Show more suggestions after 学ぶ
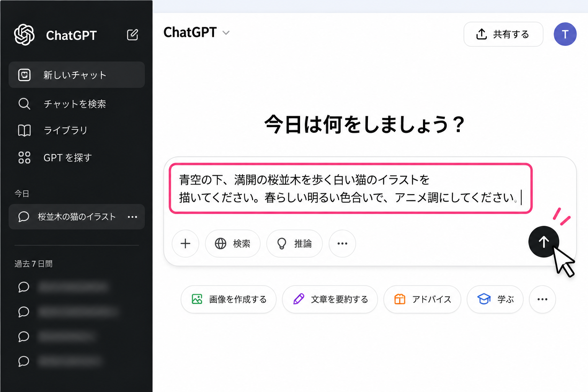 click(x=542, y=299)
